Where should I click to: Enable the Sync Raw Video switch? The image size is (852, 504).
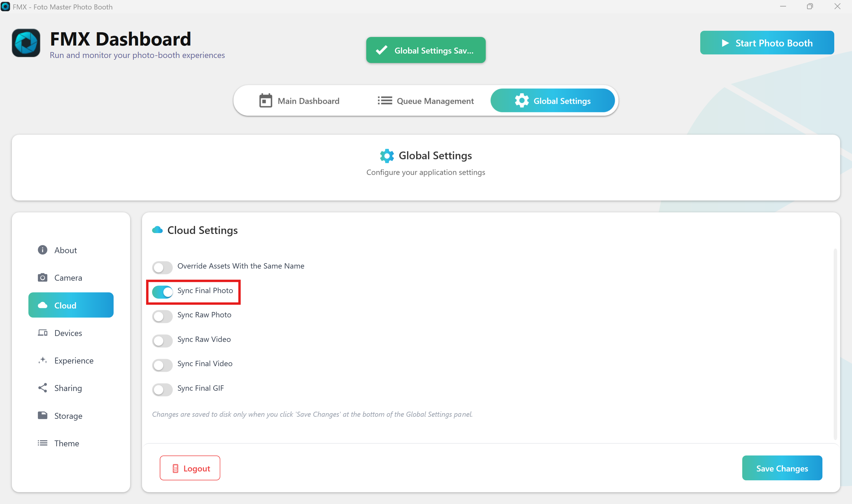coord(162,341)
